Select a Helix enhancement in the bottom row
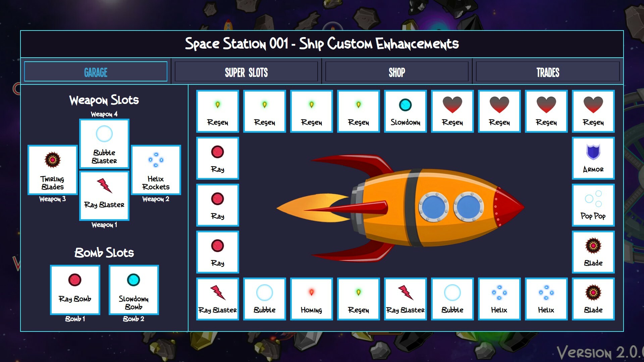The width and height of the screenshot is (644, 362). pyautogui.click(x=499, y=299)
